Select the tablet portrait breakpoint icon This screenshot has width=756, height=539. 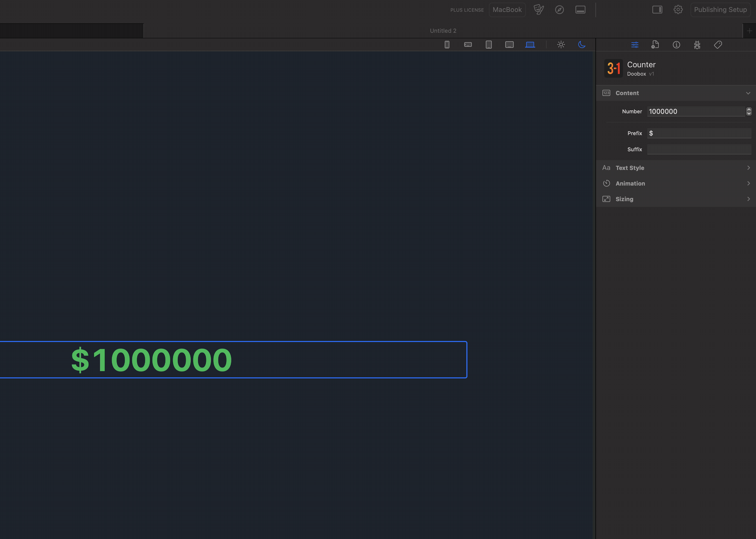[489, 44]
